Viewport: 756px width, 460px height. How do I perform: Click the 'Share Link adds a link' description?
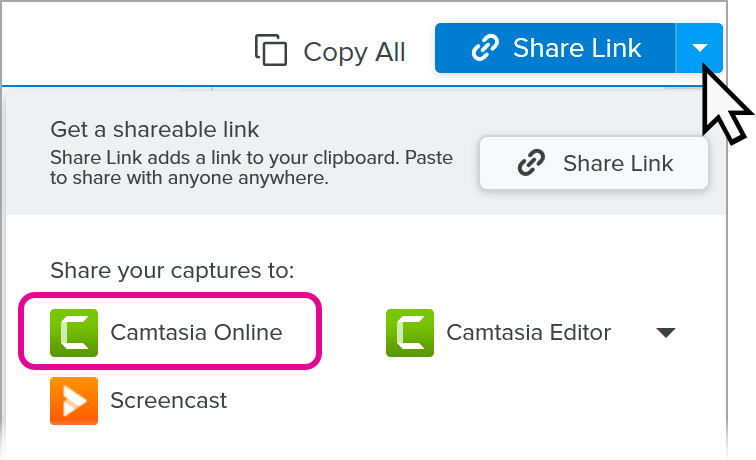[252, 167]
